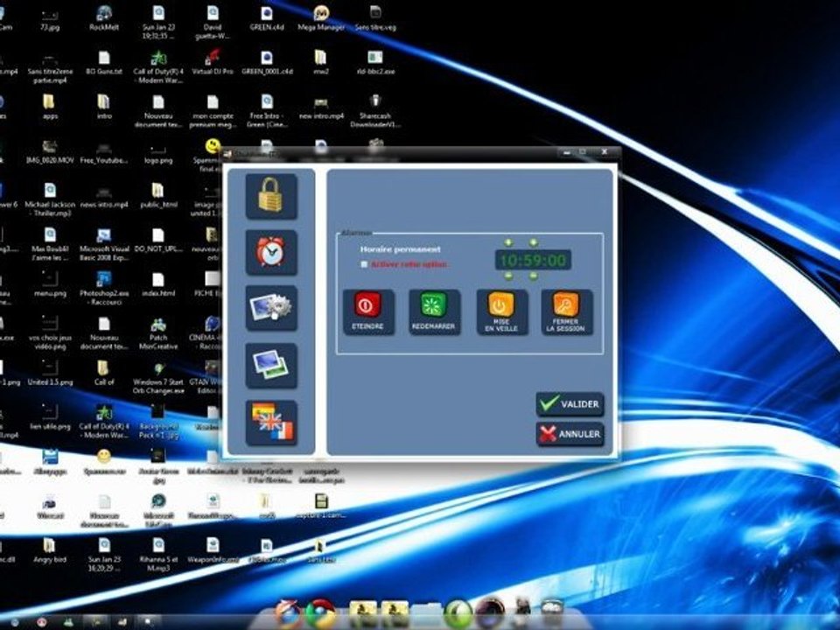Select the GREEN_0001.c4d desktop file
This screenshot has width=840, height=630.
(x=267, y=63)
